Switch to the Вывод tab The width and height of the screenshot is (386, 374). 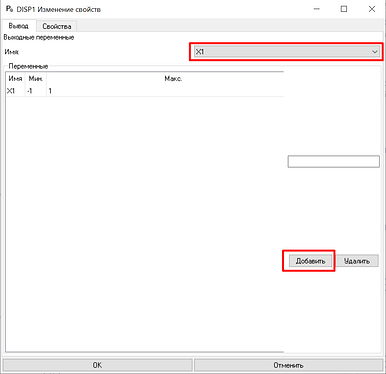click(x=18, y=26)
